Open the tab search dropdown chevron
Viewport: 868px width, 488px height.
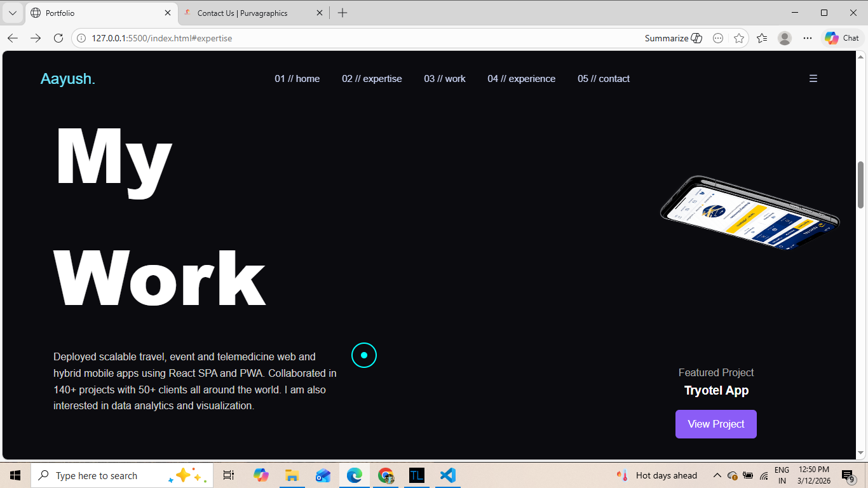coord(12,13)
